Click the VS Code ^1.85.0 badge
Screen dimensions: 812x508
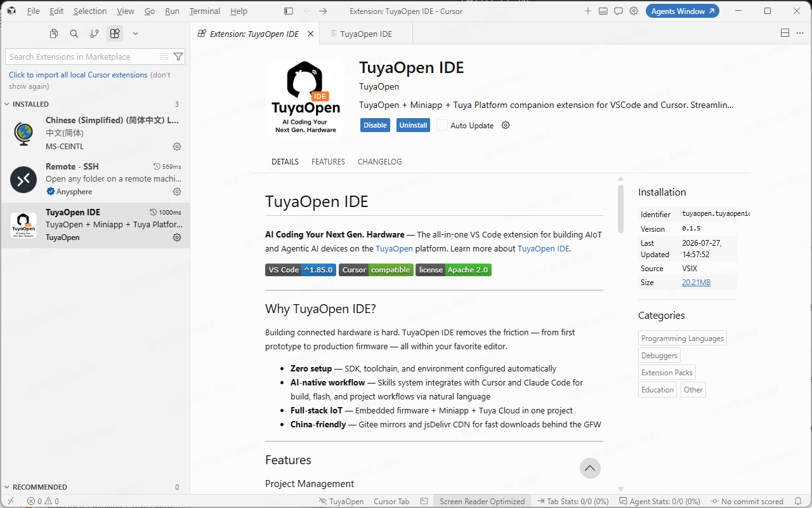[x=301, y=270]
